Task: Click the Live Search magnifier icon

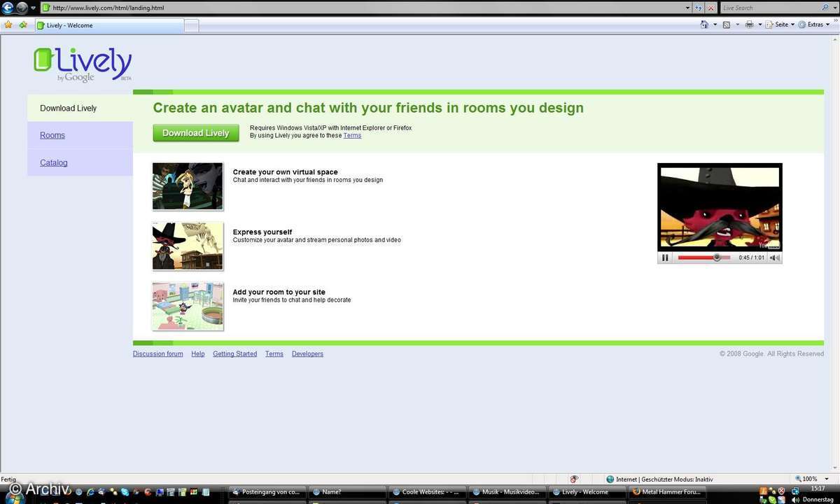Action: (826, 8)
